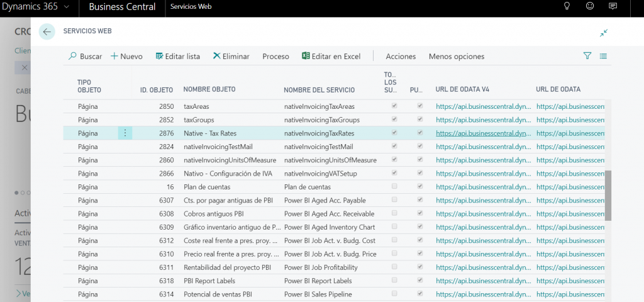Click Buscar search in the toolbar

85,56
